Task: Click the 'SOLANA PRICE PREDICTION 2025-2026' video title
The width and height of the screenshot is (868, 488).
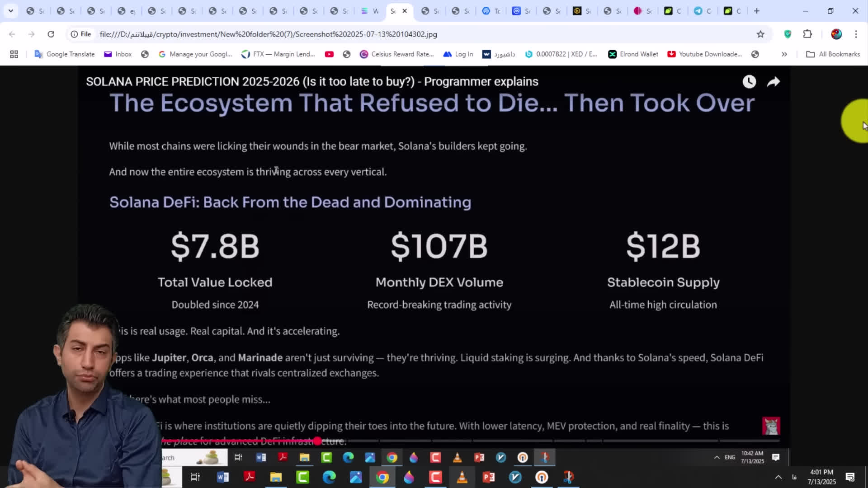Action: [312, 81]
